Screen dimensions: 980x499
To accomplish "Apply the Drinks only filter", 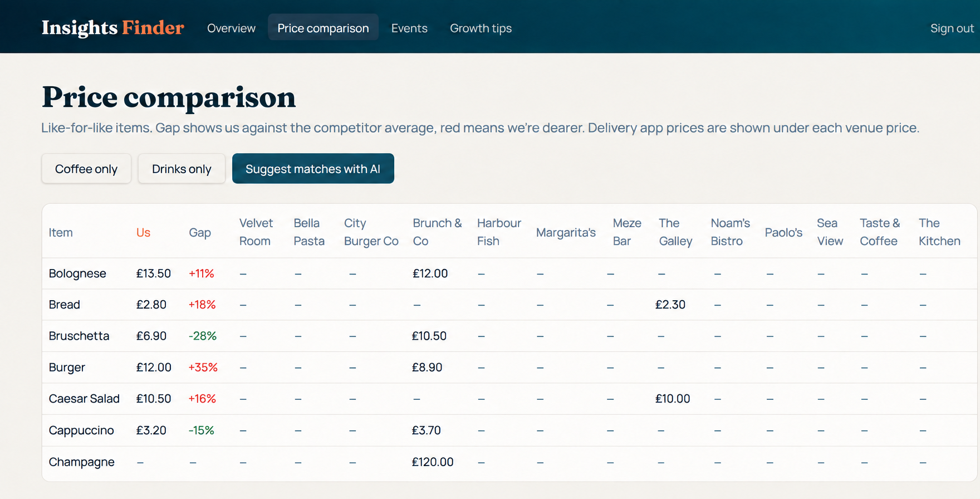I will point(182,169).
